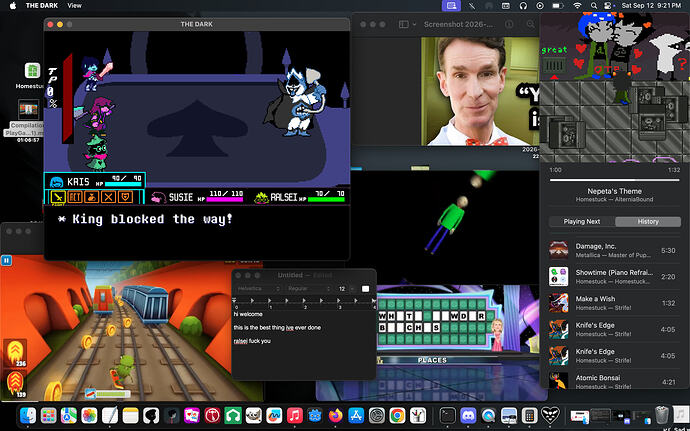
Task: Open GIMP from the Dock
Action: [253, 415]
